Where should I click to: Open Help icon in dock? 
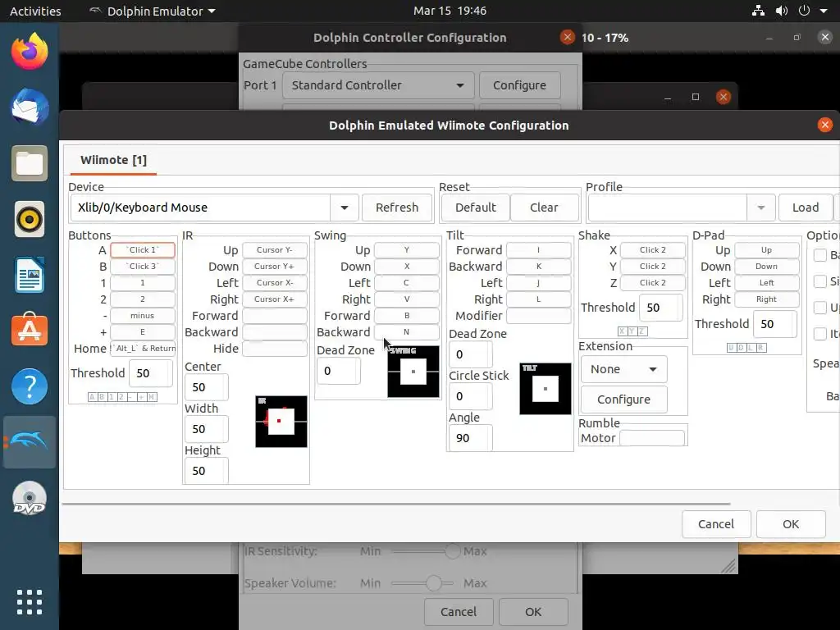pos(30,386)
